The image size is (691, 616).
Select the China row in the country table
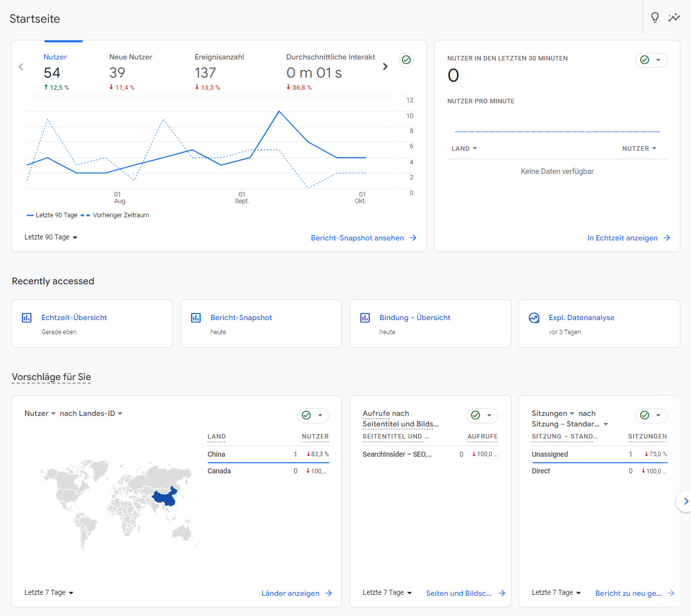[x=268, y=454]
